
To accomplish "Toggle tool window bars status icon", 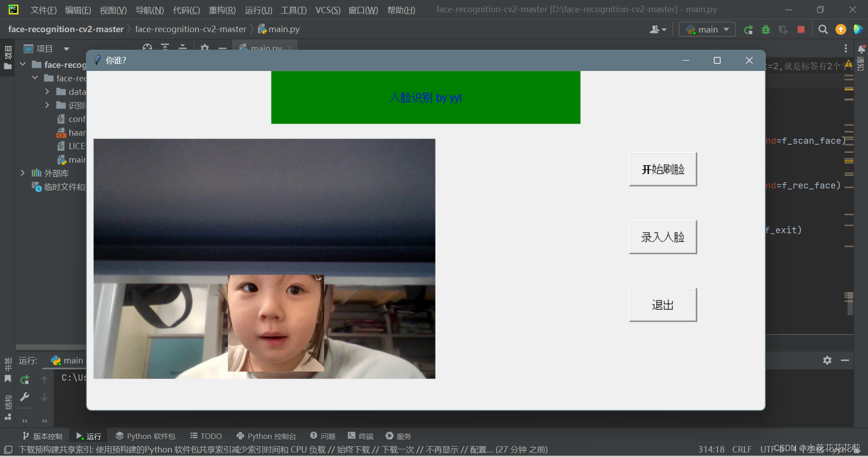I will (8, 450).
